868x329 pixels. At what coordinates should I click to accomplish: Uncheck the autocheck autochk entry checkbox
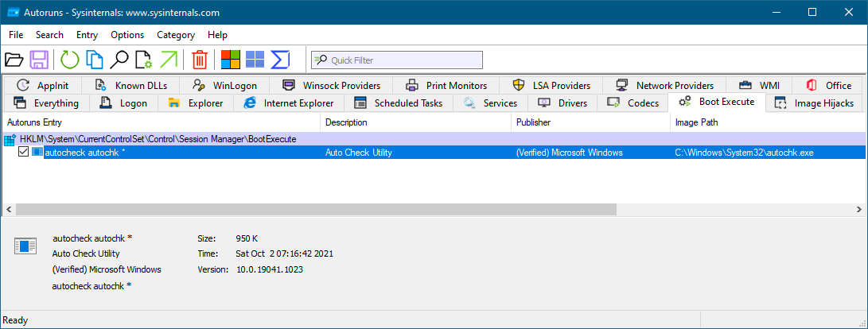23,152
